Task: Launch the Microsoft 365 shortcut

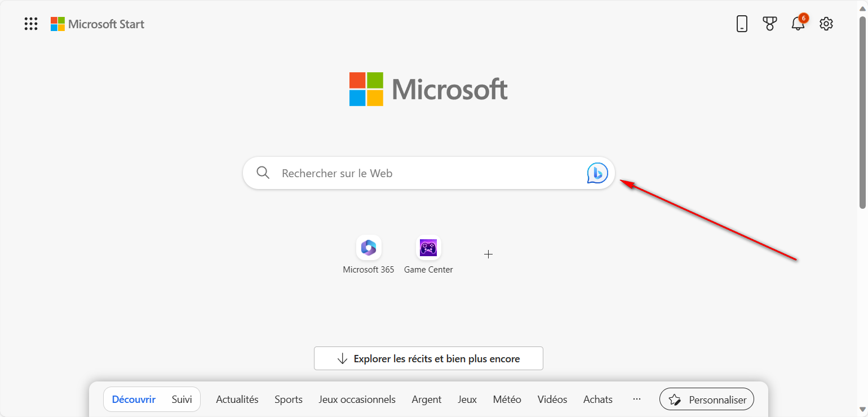Action: tap(369, 247)
